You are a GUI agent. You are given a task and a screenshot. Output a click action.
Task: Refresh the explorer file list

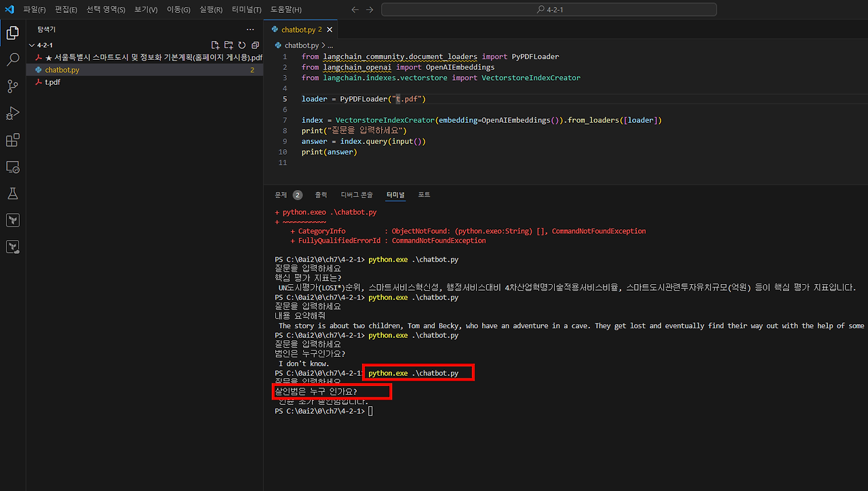tap(241, 44)
